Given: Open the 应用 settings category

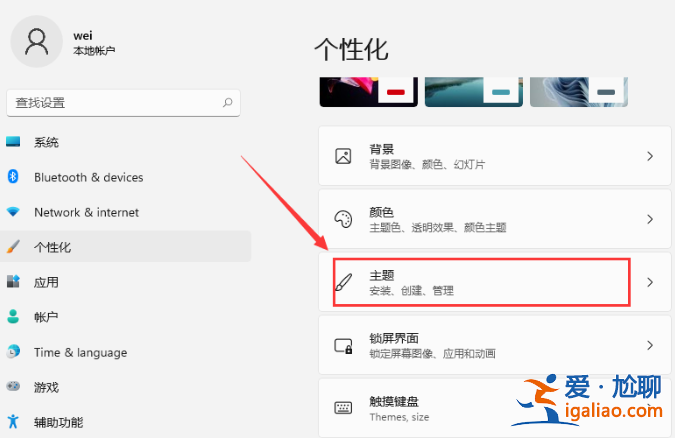Looking at the screenshot, I should pos(125,282).
